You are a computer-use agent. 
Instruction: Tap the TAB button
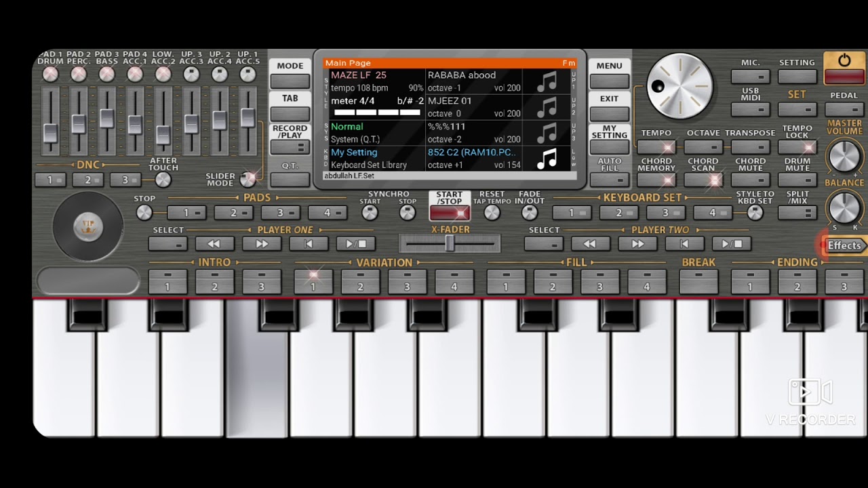click(290, 114)
